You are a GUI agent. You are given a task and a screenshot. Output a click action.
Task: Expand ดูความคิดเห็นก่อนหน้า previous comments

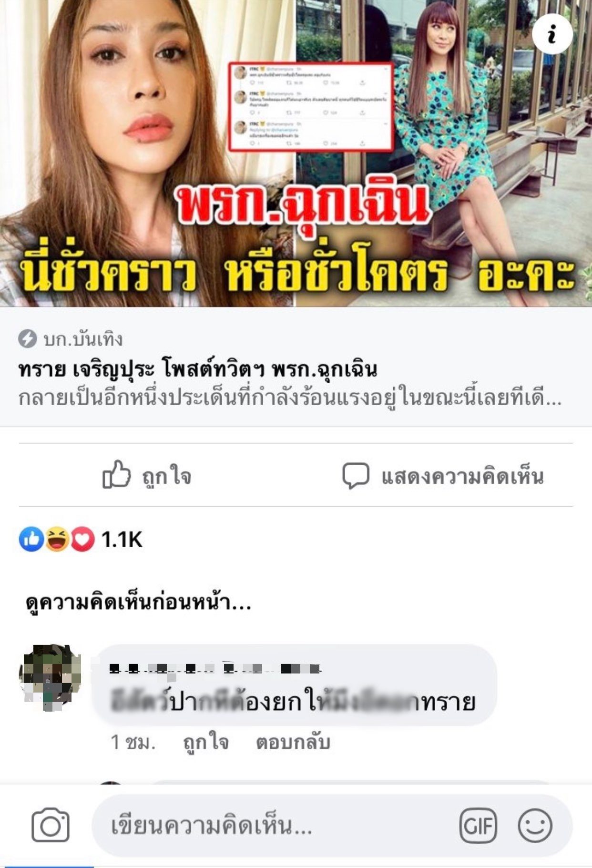tap(138, 602)
